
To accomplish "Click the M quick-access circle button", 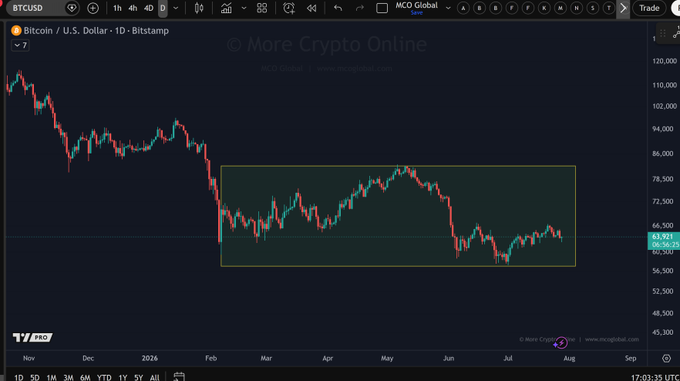I will (560, 8).
